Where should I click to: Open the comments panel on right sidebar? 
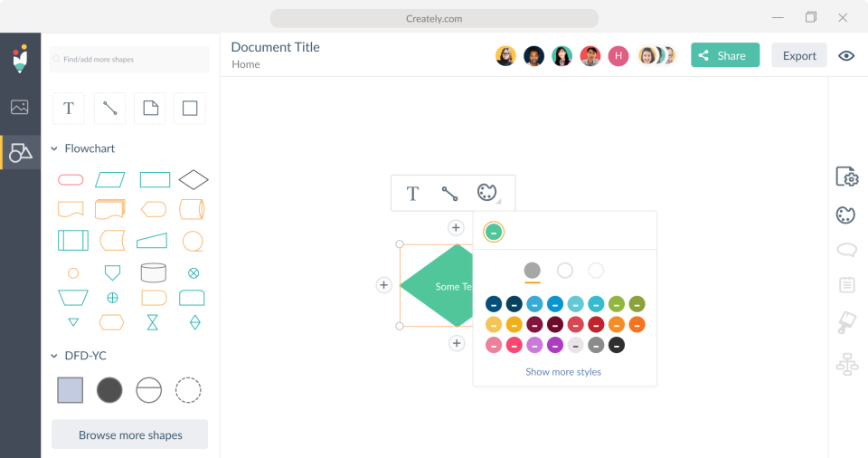pos(847,250)
